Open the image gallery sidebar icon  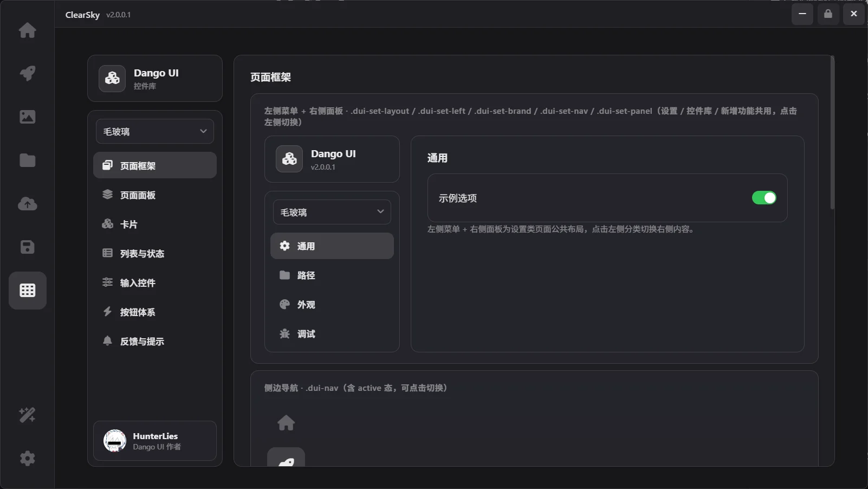point(27,117)
